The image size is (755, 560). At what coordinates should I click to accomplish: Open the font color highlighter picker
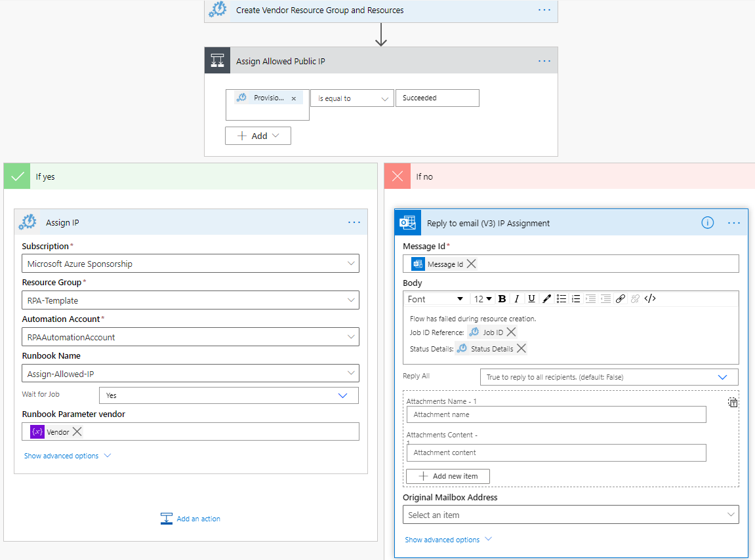[x=546, y=299]
